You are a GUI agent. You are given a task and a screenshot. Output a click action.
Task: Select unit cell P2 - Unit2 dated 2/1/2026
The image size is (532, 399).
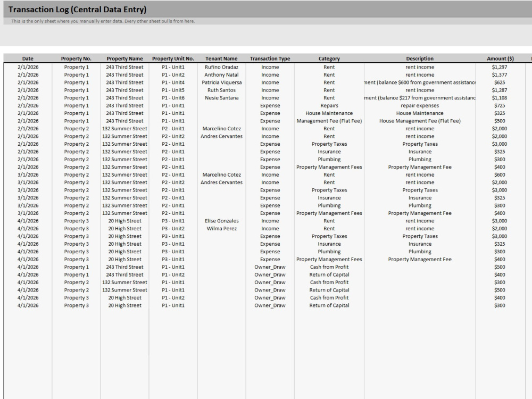(173, 136)
